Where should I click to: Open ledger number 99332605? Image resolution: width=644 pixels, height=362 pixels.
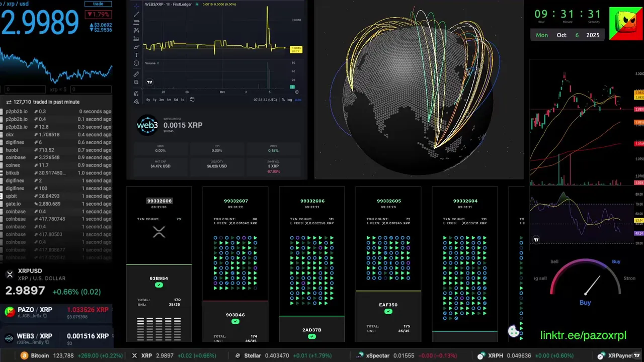tap(388, 201)
